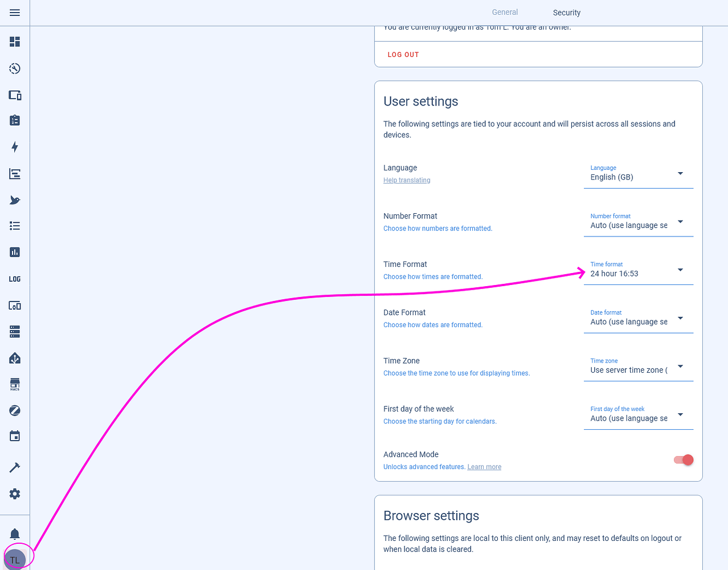Open the Logbook sidebar icon
This screenshot has width=728, height=570.
(14, 173)
